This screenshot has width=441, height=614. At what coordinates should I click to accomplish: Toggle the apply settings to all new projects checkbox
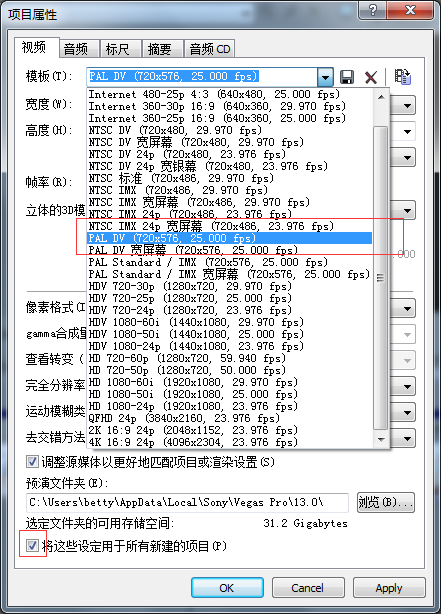pos(32,545)
